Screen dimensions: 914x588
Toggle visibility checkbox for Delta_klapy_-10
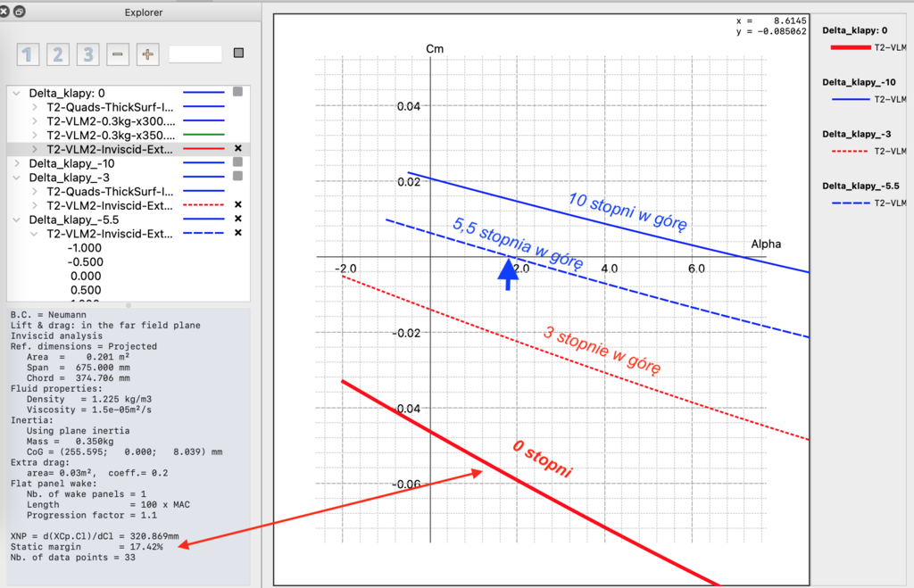[238, 162]
